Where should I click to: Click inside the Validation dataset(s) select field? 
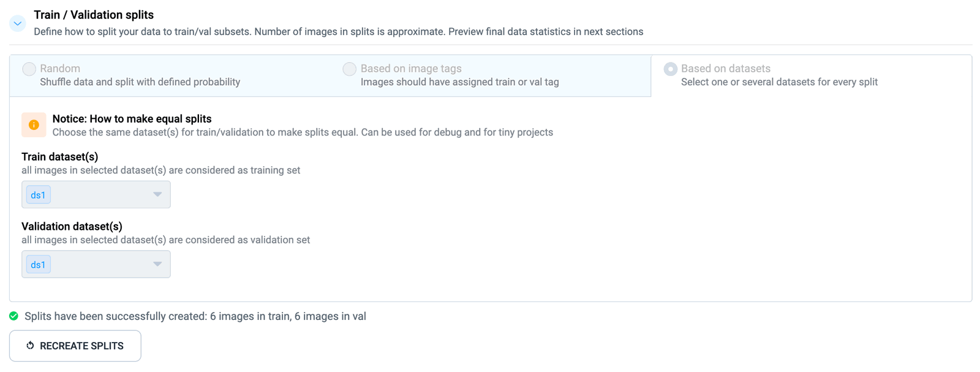click(x=96, y=264)
